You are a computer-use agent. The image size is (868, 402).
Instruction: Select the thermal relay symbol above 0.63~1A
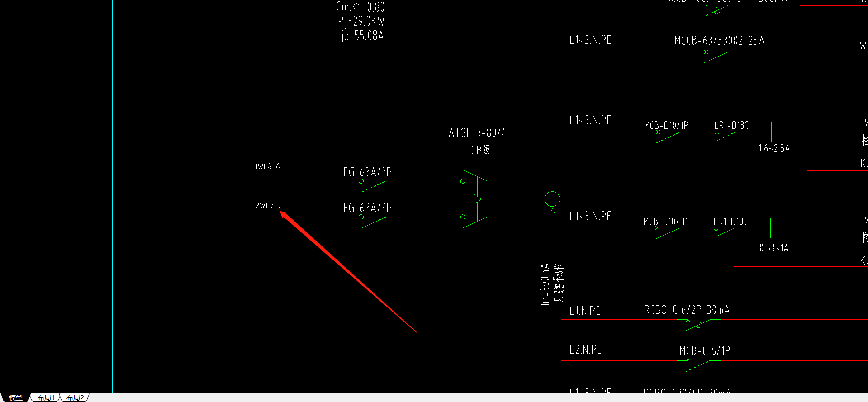[x=776, y=228]
